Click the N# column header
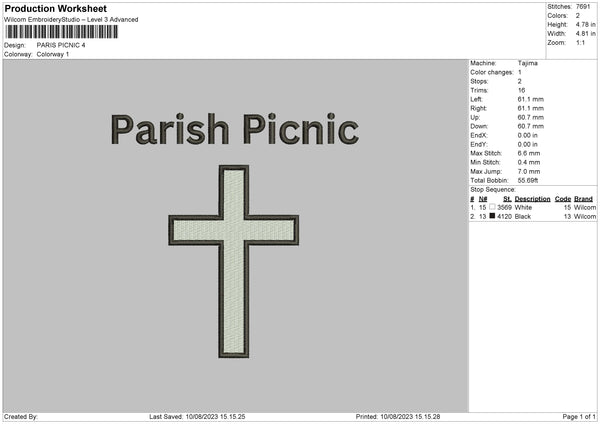This screenshot has width=600, height=424. (x=483, y=199)
